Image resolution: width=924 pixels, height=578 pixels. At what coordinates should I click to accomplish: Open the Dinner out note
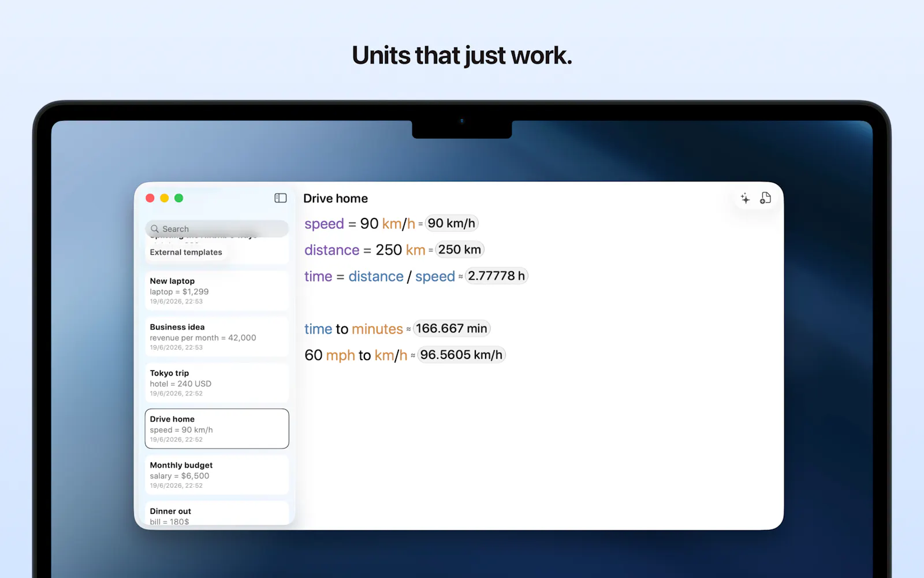[x=217, y=513]
